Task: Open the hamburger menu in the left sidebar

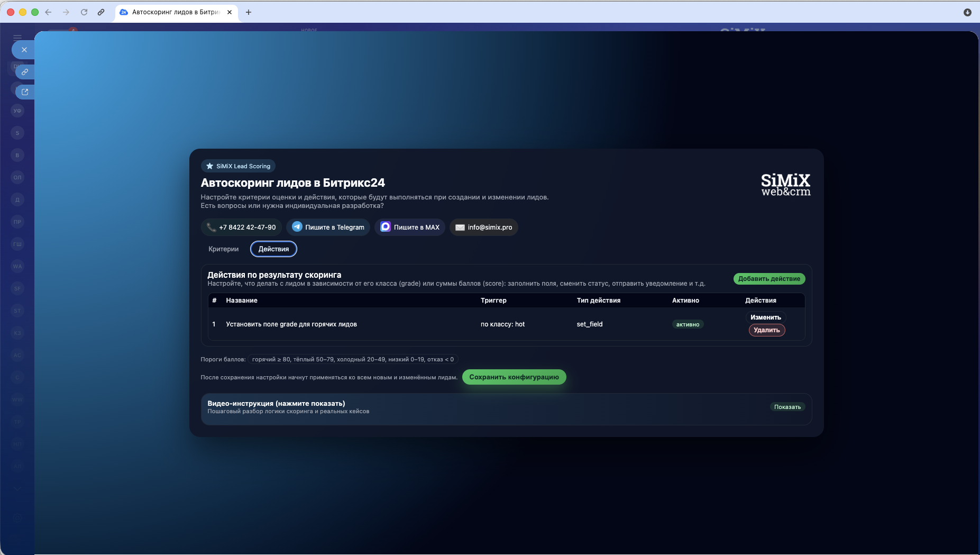Action: click(x=17, y=38)
